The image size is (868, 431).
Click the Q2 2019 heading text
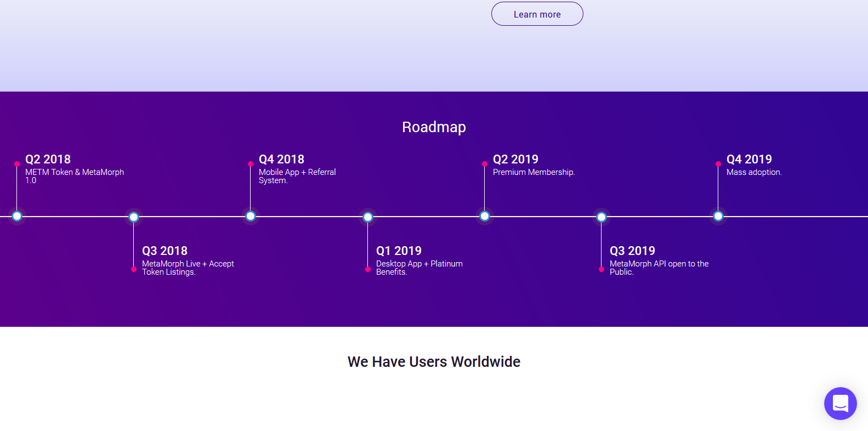click(x=515, y=159)
